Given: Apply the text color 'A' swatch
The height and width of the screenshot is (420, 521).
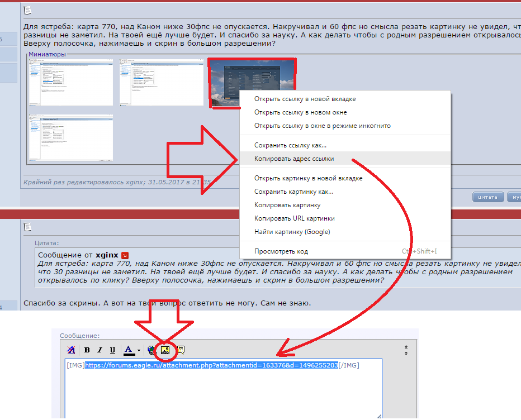Looking at the screenshot, I should (x=129, y=350).
